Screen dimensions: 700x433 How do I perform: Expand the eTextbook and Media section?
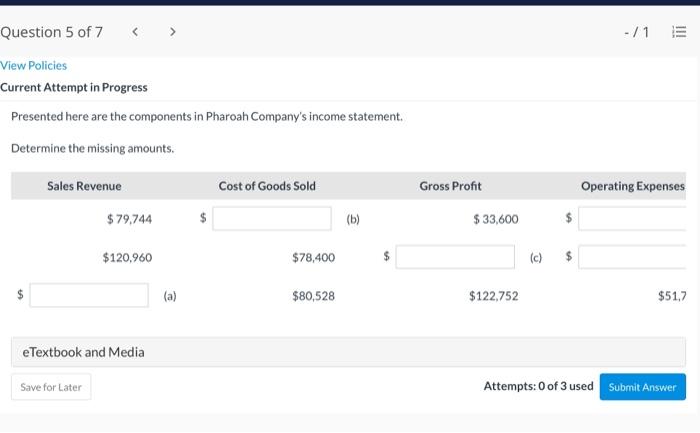pyautogui.click(x=84, y=352)
